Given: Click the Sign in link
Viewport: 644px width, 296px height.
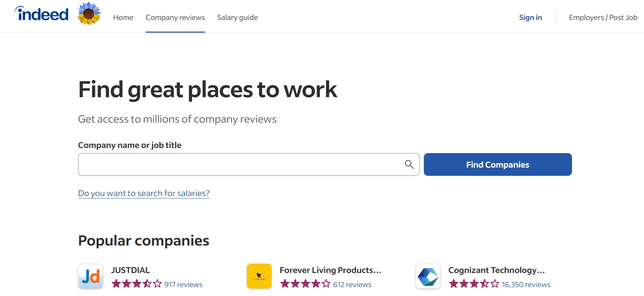Looking at the screenshot, I should (x=530, y=18).
